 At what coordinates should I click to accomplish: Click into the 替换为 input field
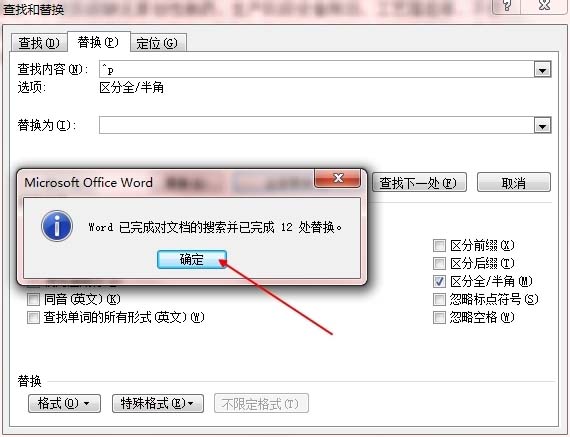pos(316,125)
